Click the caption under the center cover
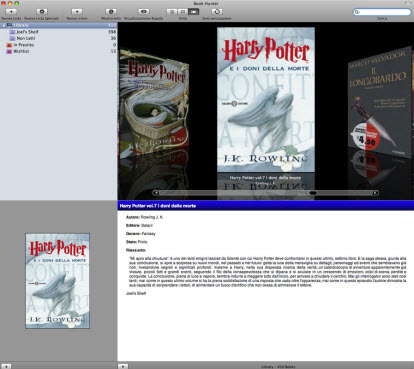The width and height of the screenshot is (414, 369). (266, 180)
